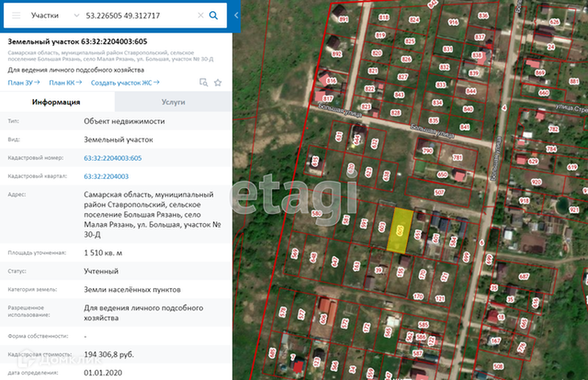Click cadastral value 194 306,8 руб.
Image resolution: width=588 pixels, height=380 pixels.
pos(109,355)
